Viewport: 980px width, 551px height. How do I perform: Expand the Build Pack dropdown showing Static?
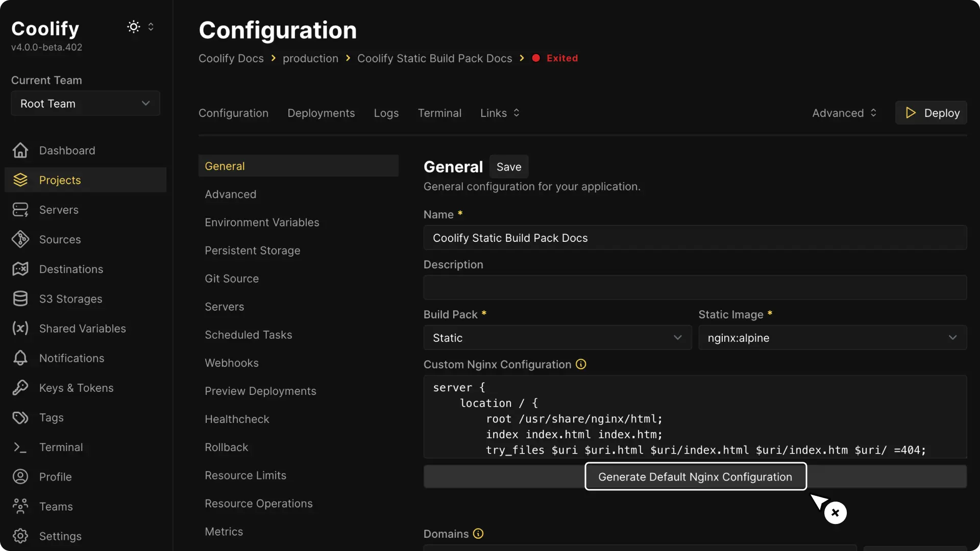click(x=557, y=337)
